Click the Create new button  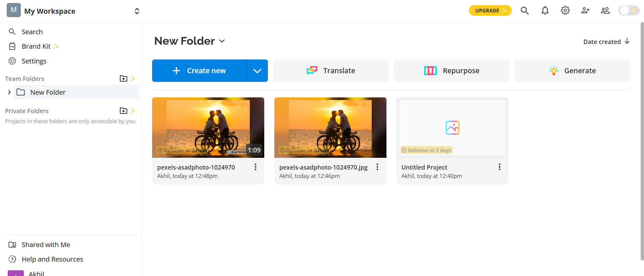pos(199,71)
